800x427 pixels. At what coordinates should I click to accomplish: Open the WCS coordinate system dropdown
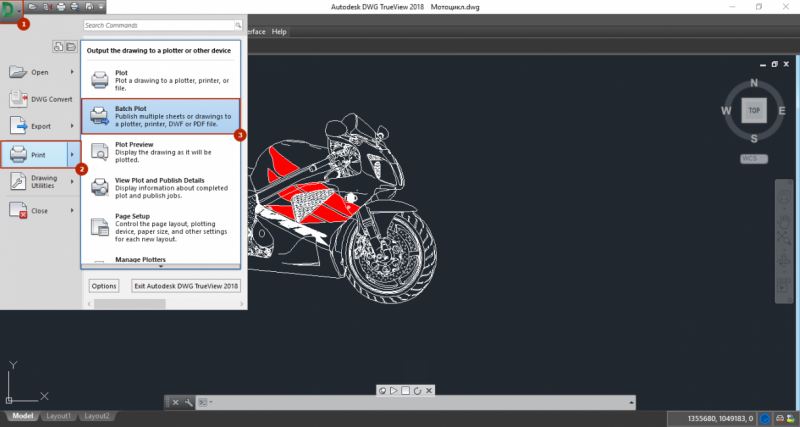pos(754,159)
